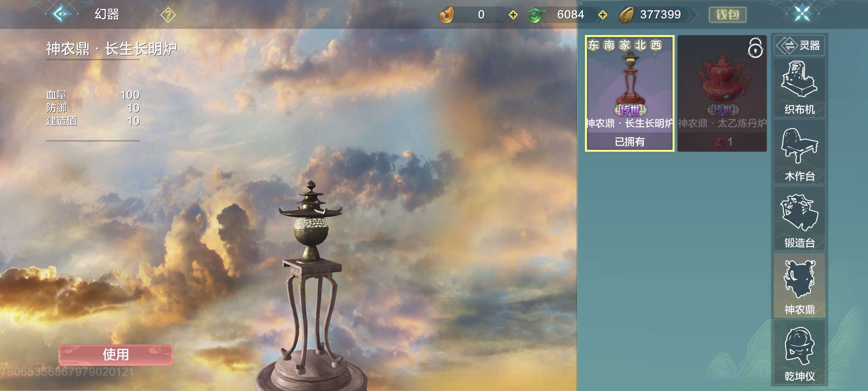The image size is (868, 391).
Task: Select the 神农鼎·长生长明炉 skin card
Action: pyautogui.click(x=629, y=93)
